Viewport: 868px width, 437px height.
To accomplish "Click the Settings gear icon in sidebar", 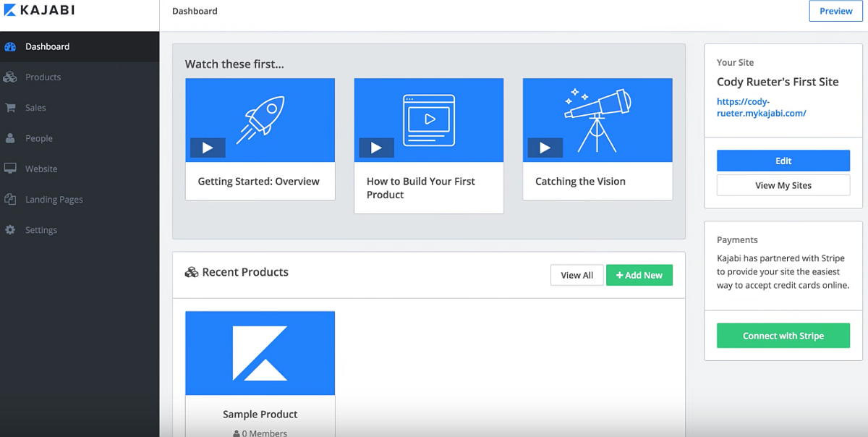I will (x=10, y=230).
